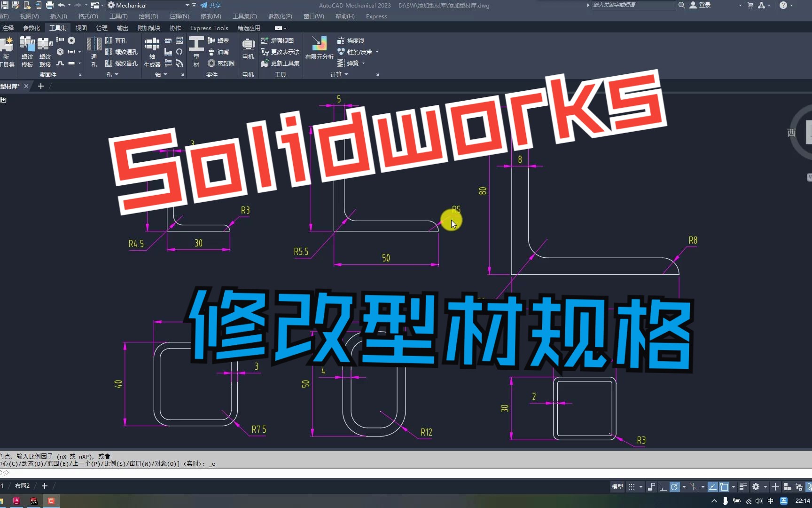This screenshot has width=812, height=508.
Task: Open the 有限元分析 finite element analysis tool
Action: (x=319, y=47)
